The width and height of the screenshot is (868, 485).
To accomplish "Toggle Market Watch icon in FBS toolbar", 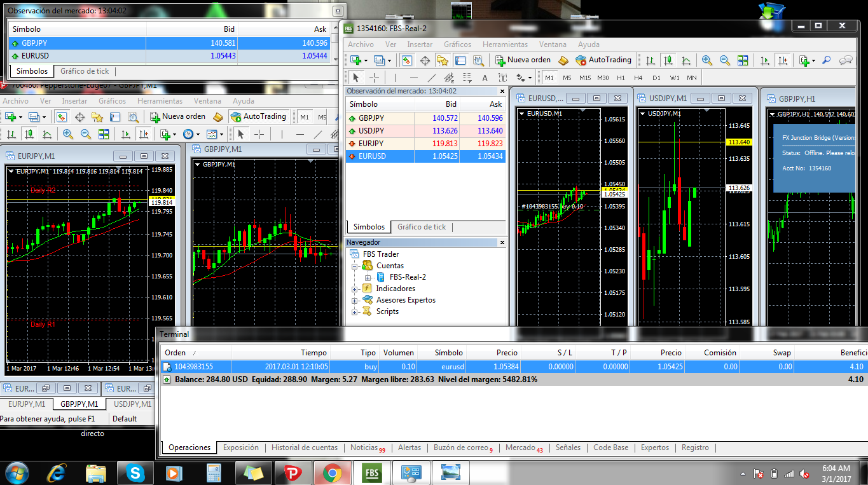I will (407, 60).
